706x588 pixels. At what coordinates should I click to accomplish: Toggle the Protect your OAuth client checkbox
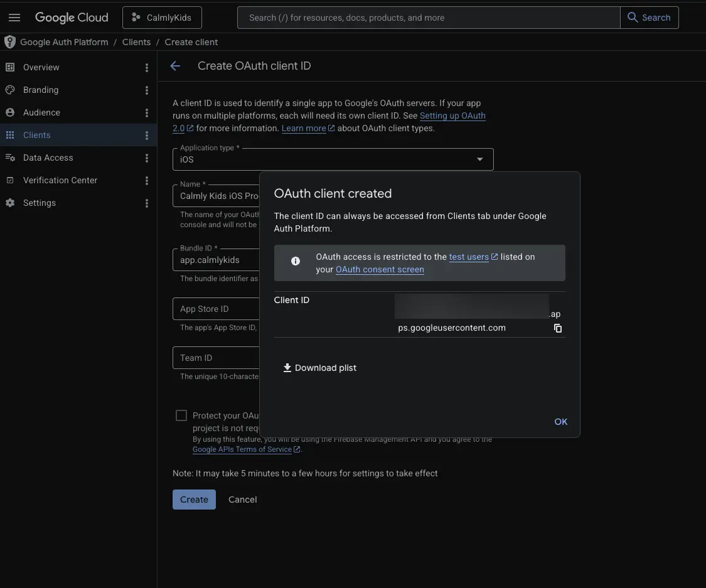pyautogui.click(x=181, y=415)
